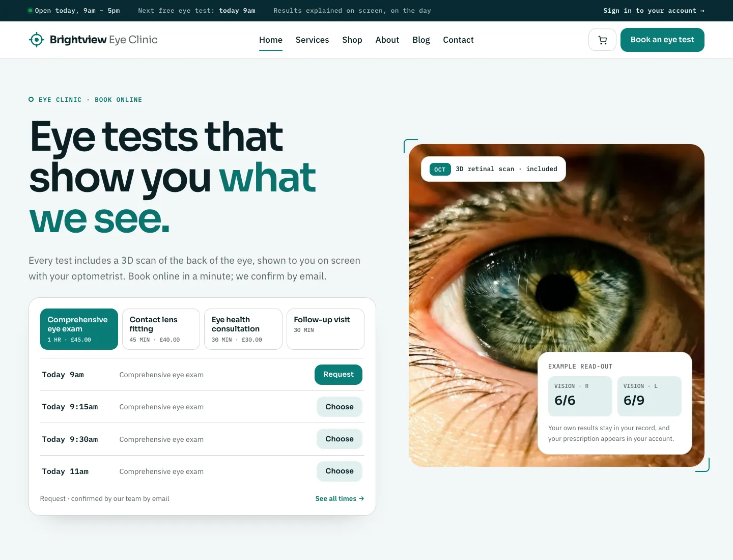Image resolution: width=733 pixels, height=560 pixels.
Task: Select Contact lens fitting service
Action: point(161,329)
